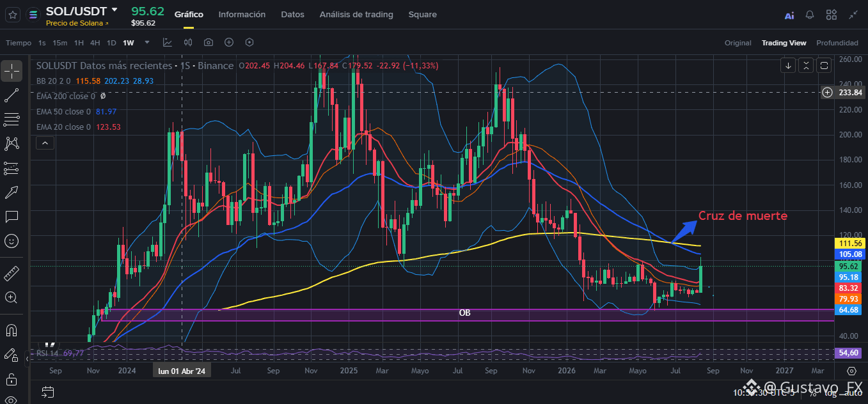Image resolution: width=868 pixels, height=404 pixels.
Task: Select the EMA 20 close indicator legend
Action: tap(64, 127)
